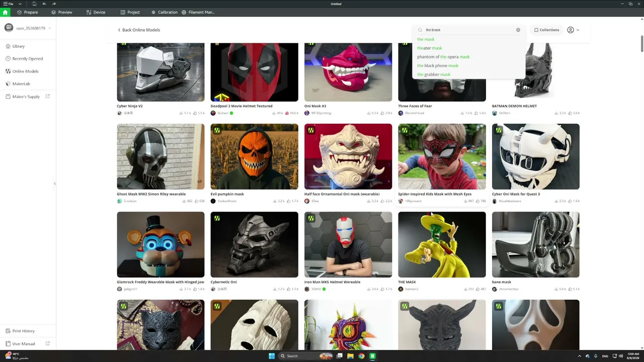This screenshot has width=644, height=362.
Task: Open the File menu
Action: coord(9,4)
